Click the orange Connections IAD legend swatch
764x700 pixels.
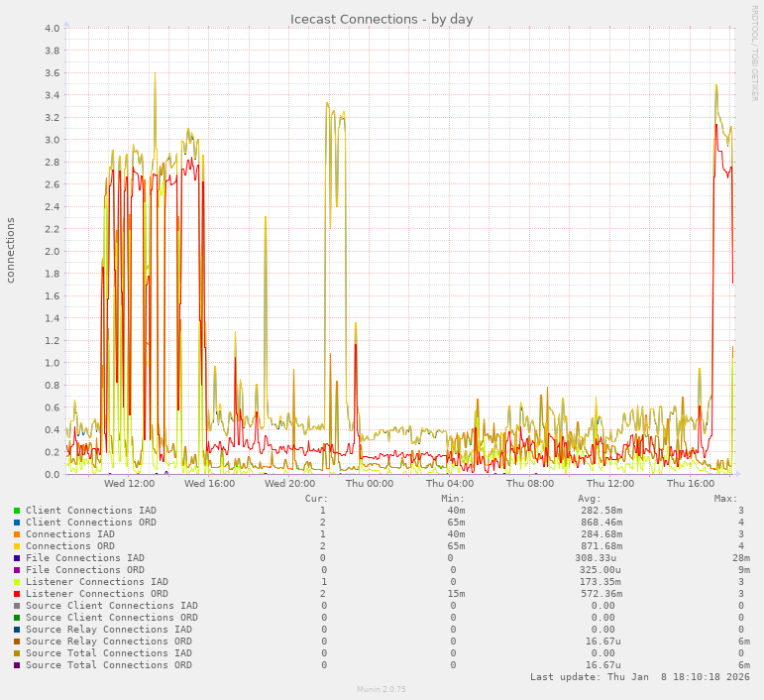(x=17, y=534)
